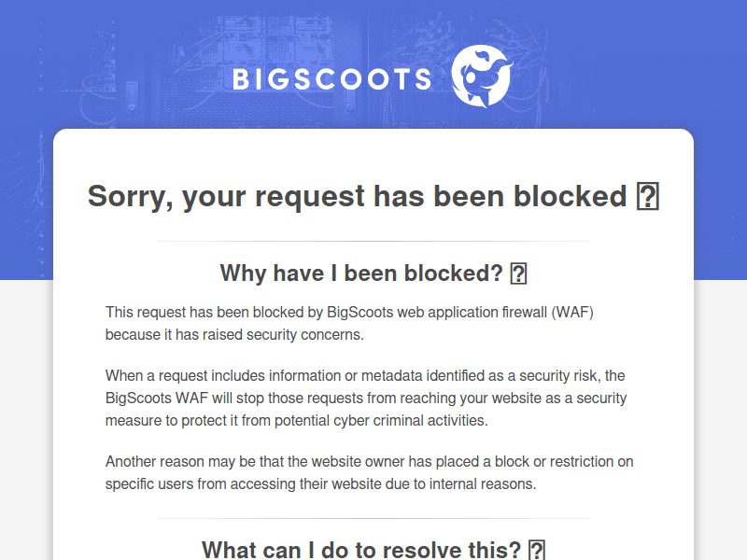Click the divider line below the main heading
This screenshot has width=747, height=560.
[x=373, y=242]
